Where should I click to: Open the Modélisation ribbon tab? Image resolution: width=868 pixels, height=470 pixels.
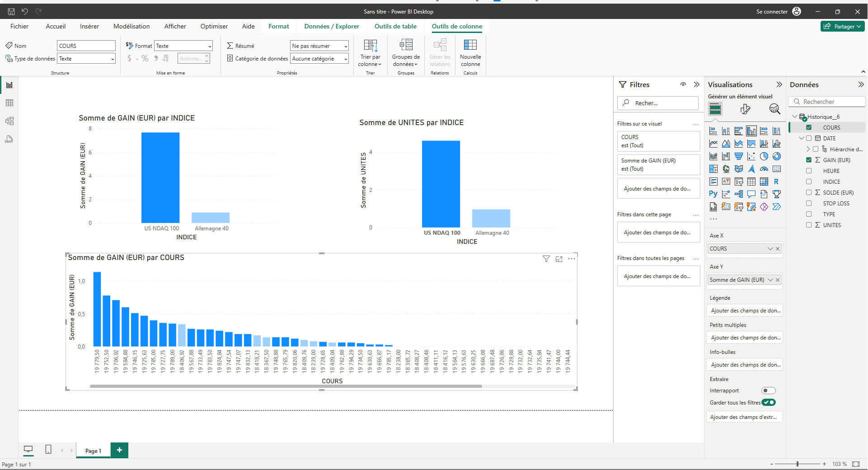point(131,26)
